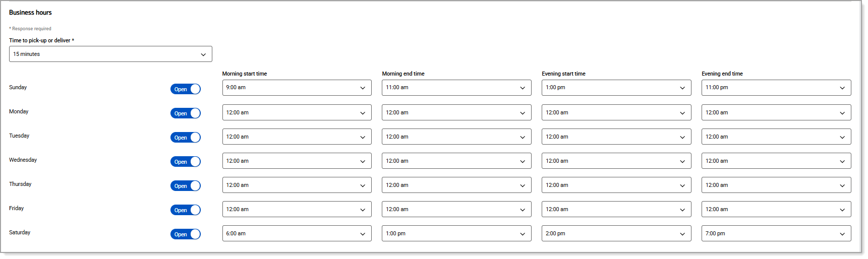Open Wednesday evening end time dropdown
Screen dimensions: 868x259
(x=776, y=161)
